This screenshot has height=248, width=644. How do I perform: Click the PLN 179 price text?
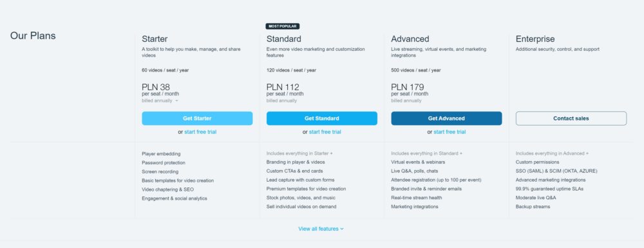[408, 86]
